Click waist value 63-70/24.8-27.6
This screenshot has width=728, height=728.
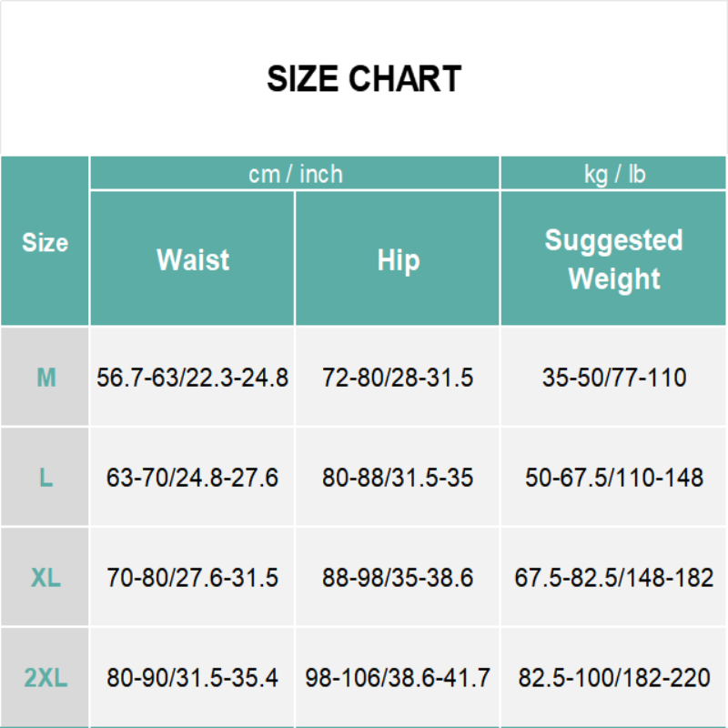pos(193,477)
